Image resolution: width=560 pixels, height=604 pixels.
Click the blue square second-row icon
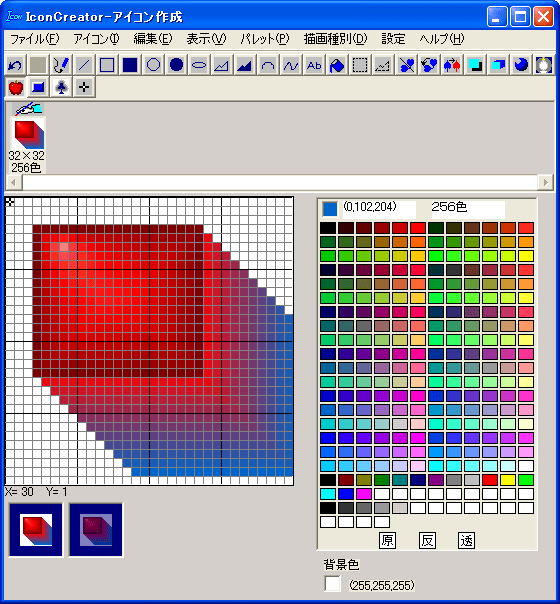click(x=39, y=87)
